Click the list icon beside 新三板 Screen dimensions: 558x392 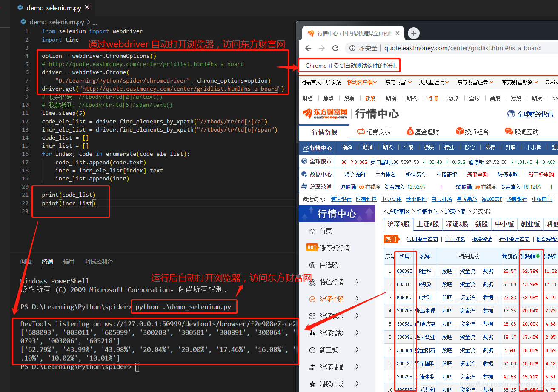click(x=312, y=350)
